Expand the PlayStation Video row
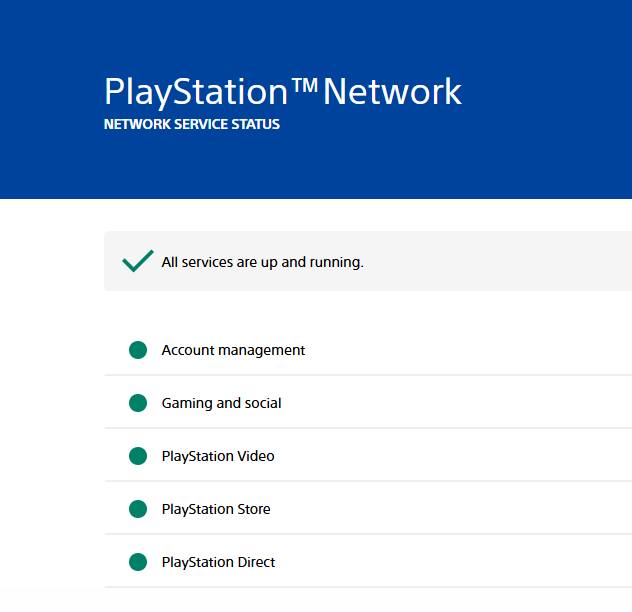Image resolution: width=632 pixels, height=612 pixels. coord(368,456)
